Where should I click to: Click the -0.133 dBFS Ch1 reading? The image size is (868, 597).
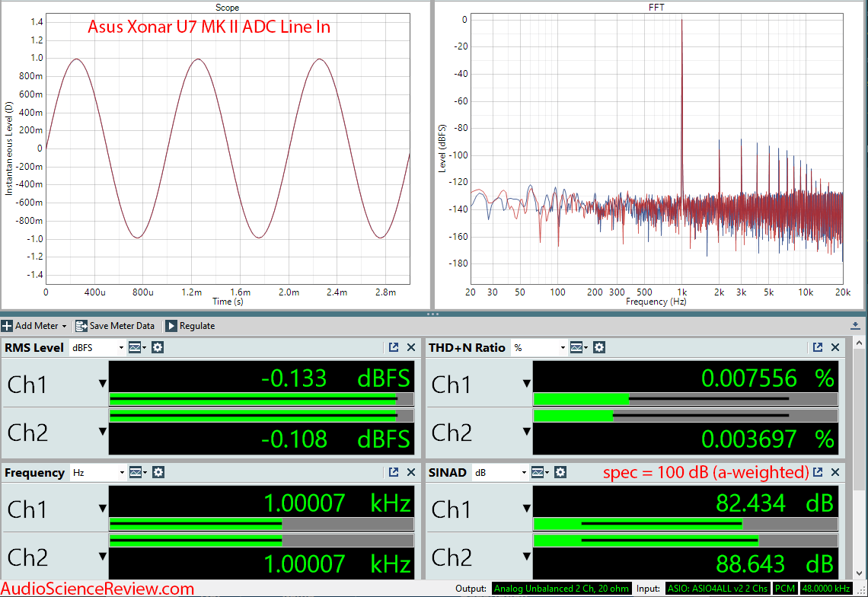(335, 378)
